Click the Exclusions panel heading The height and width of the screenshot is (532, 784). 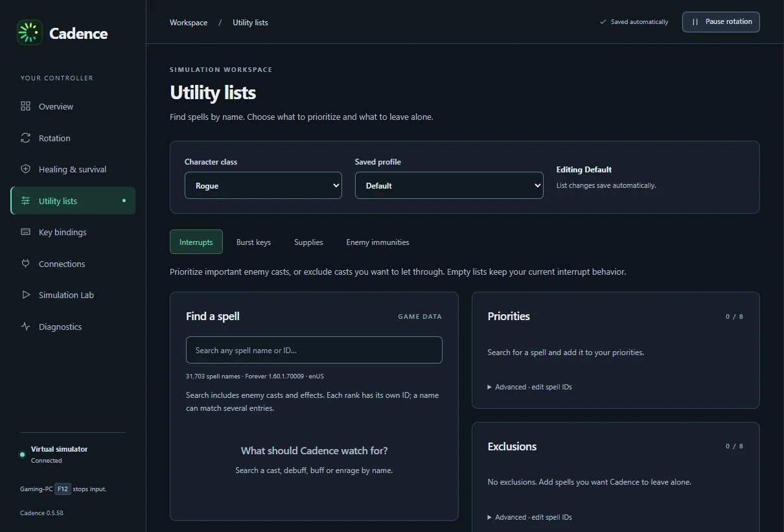coord(512,446)
